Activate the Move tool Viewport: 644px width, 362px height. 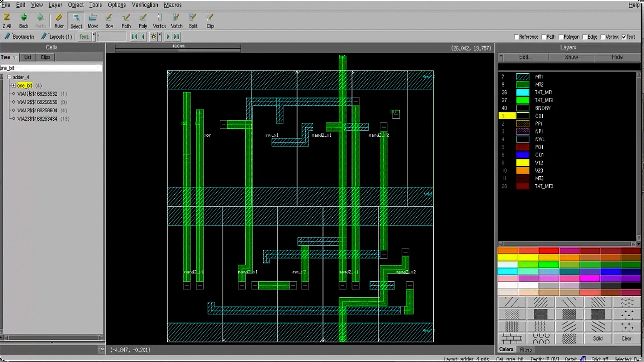pos(93,20)
